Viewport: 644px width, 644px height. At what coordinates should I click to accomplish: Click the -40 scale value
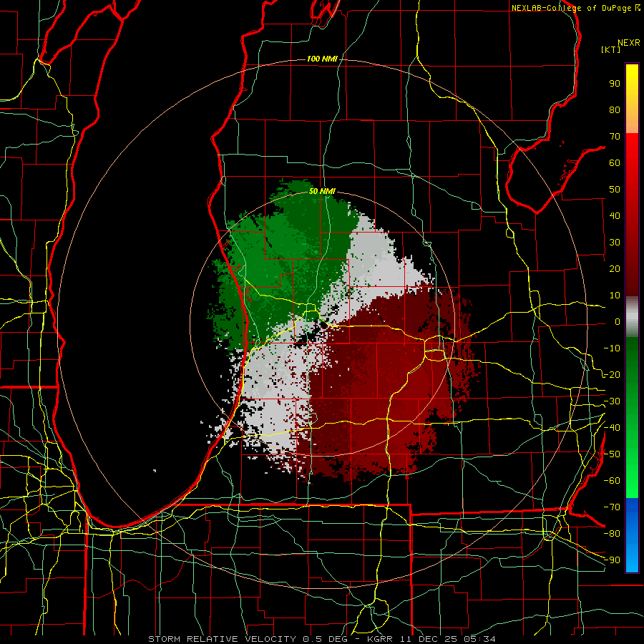tap(612, 428)
